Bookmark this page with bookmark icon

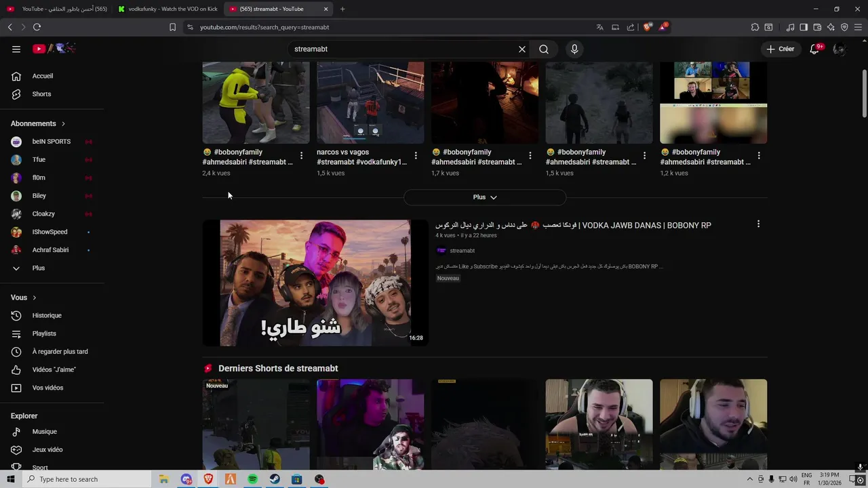172,27
